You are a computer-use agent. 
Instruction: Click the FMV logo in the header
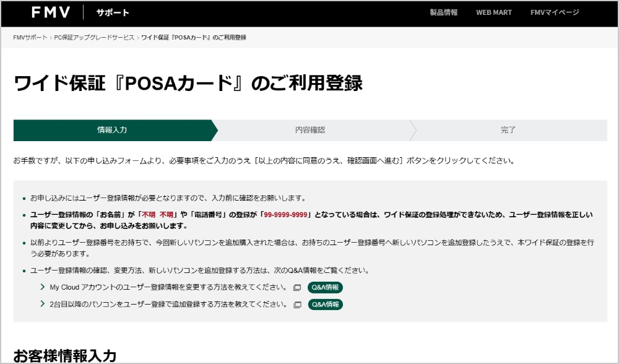(51, 12)
